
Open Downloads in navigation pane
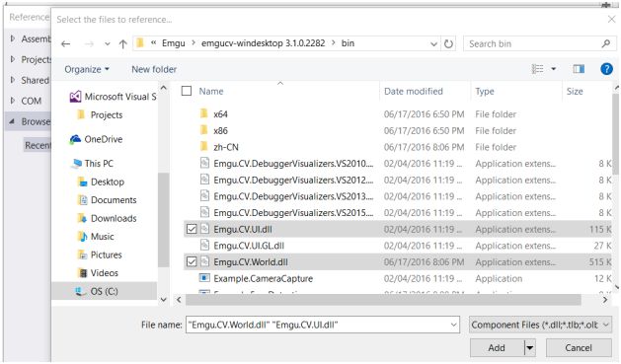108,218
